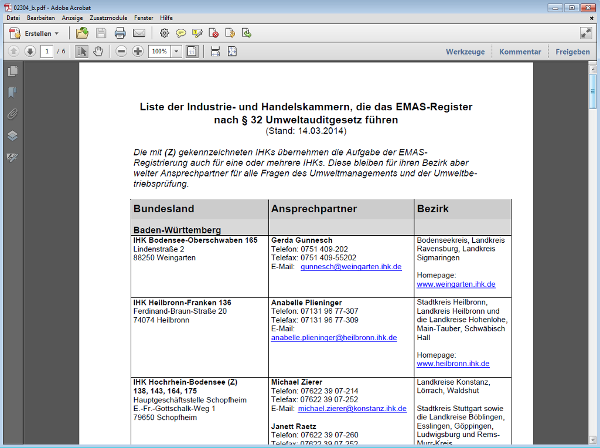Open the Werkzeuge pane

point(465,51)
